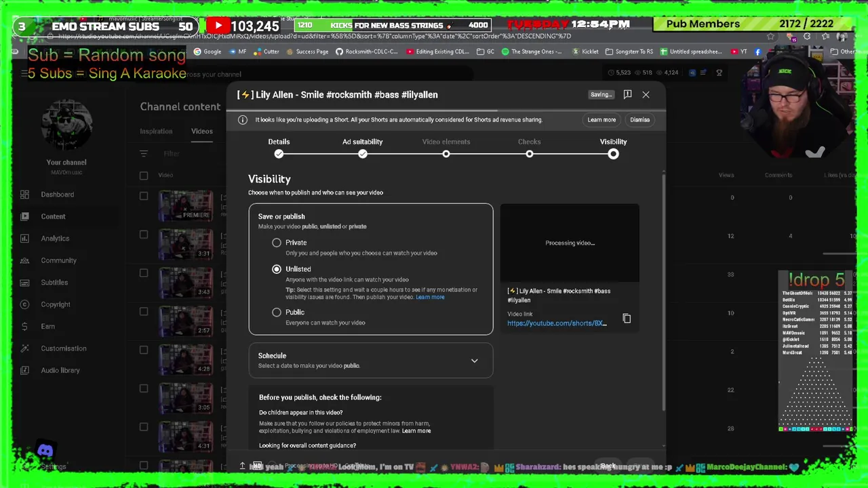Open the Analytics icon in sidebar

point(25,239)
